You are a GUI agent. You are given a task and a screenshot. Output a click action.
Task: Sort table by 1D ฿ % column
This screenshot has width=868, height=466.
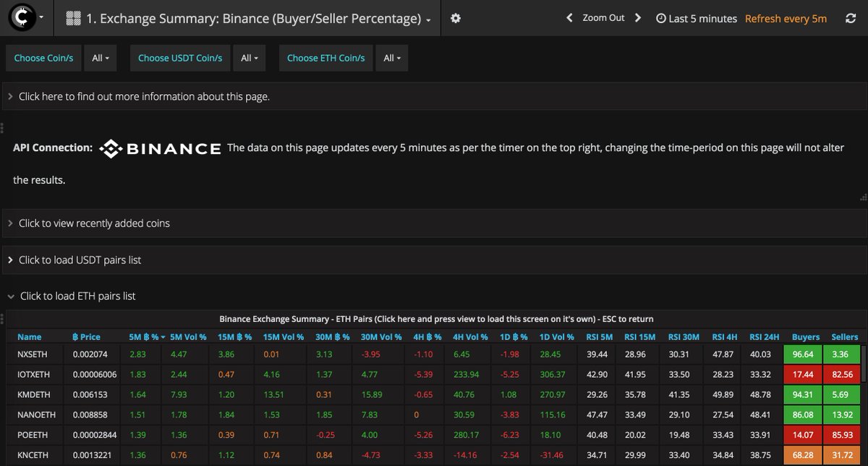click(513, 336)
